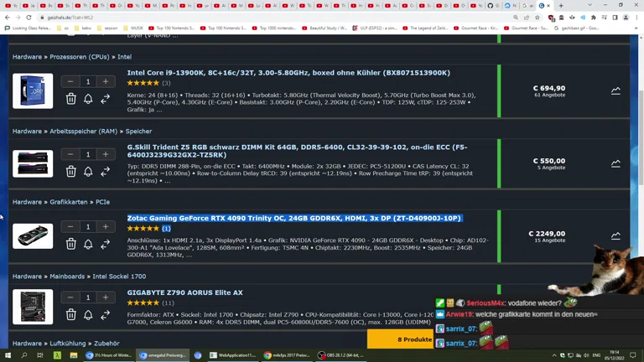Show price trend chart for Zotac RTX 4090

pos(615,235)
